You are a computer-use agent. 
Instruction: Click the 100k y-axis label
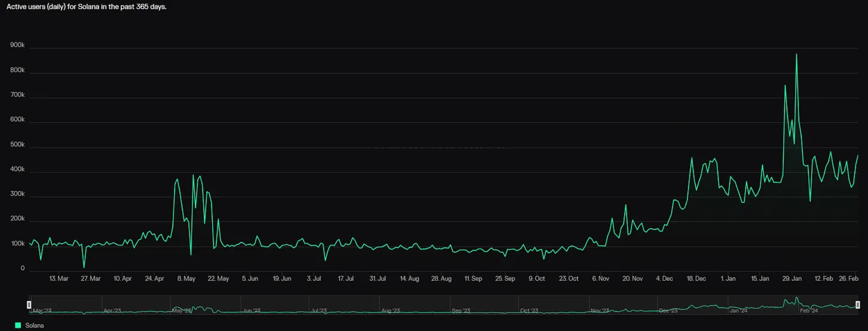tap(18, 244)
